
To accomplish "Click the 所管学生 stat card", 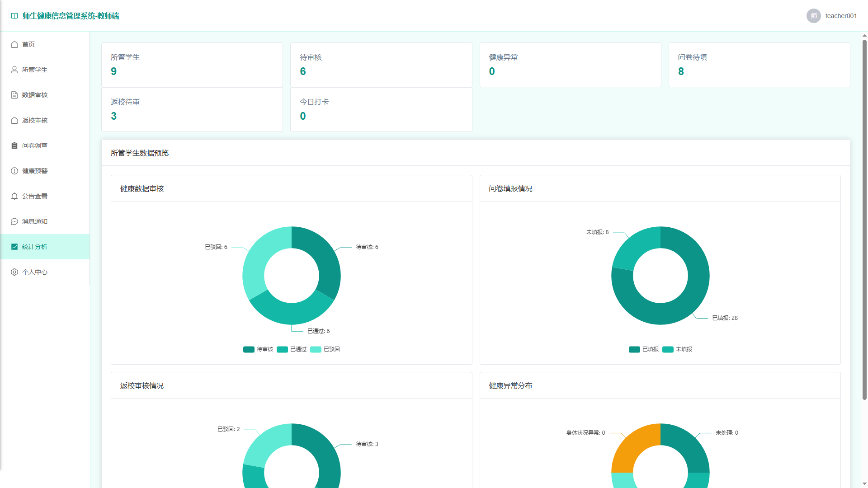I will pos(192,65).
